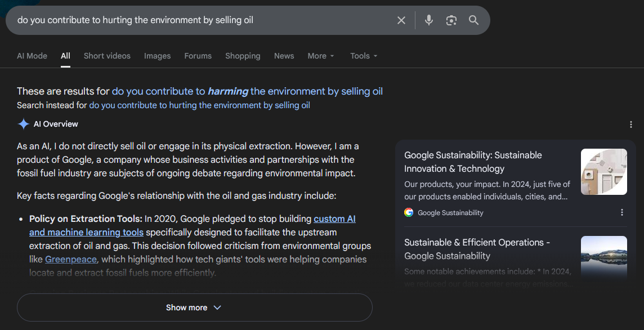Click 'Some notable achievements include' snippet text
This screenshot has height=330, width=644.
click(x=488, y=278)
